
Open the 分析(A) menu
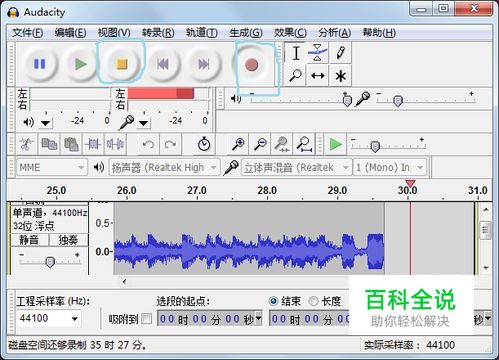334,33
